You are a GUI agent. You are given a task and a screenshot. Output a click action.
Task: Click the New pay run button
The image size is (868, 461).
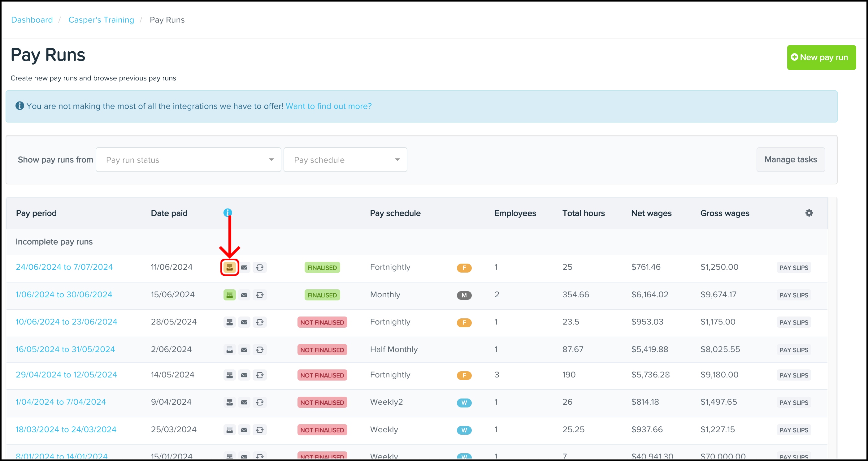coord(821,58)
